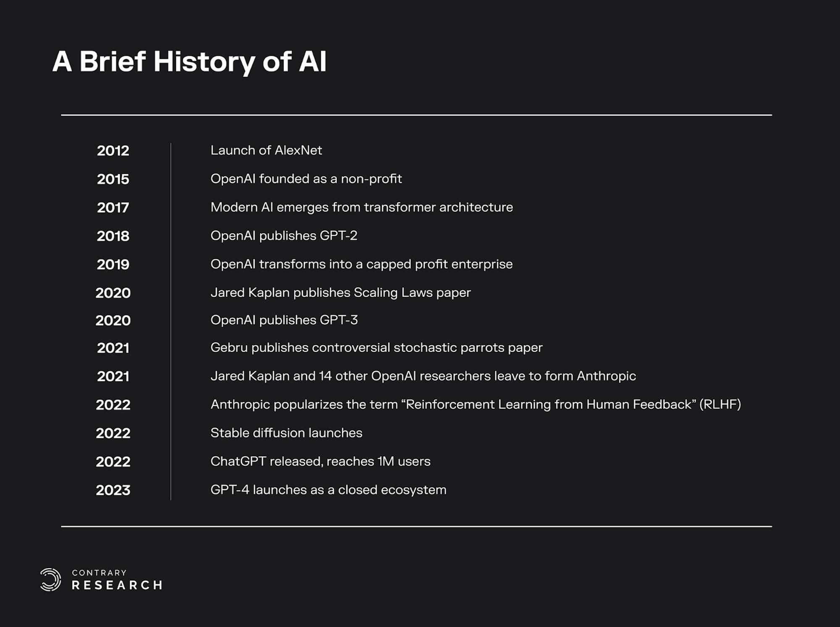Select the 2019 year label
The image size is (840, 627).
[113, 265]
